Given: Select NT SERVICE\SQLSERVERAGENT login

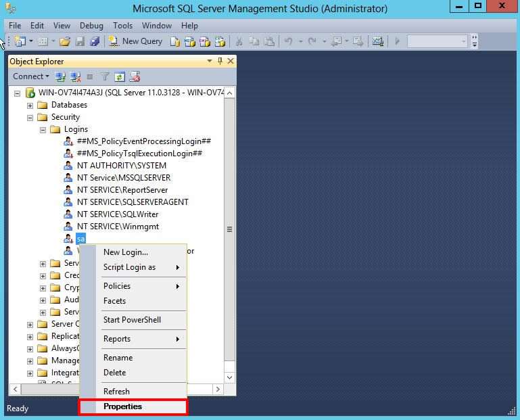Looking at the screenshot, I should (133, 202).
